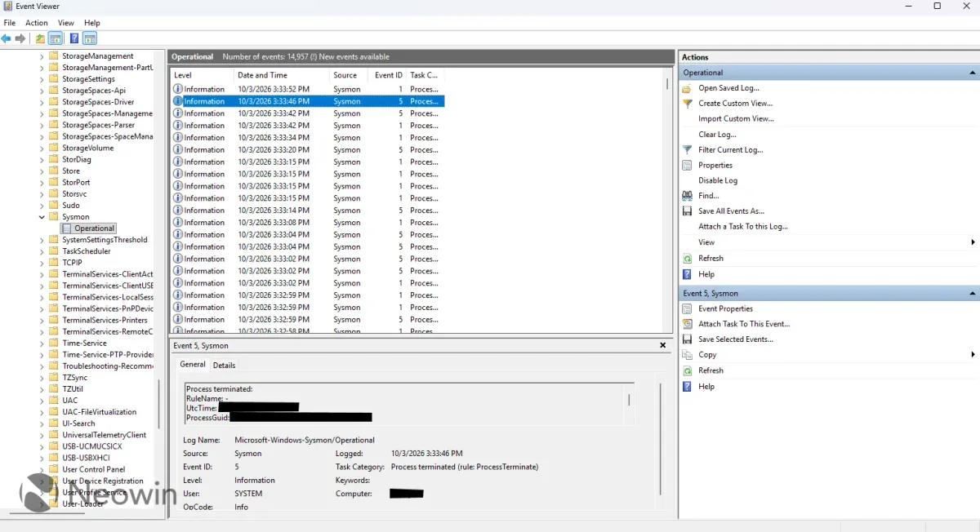Toggle the Show/Hide Console Tree icon

click(56, 38)
